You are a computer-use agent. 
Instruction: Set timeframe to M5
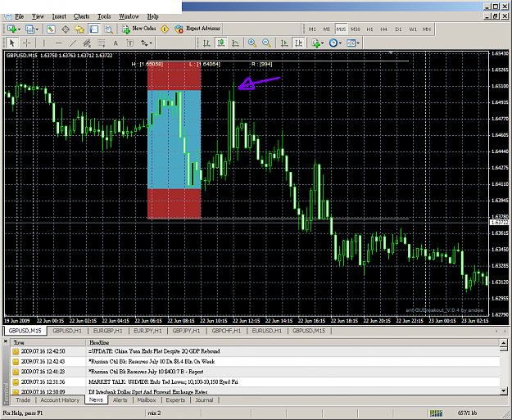tap(327, 29)
